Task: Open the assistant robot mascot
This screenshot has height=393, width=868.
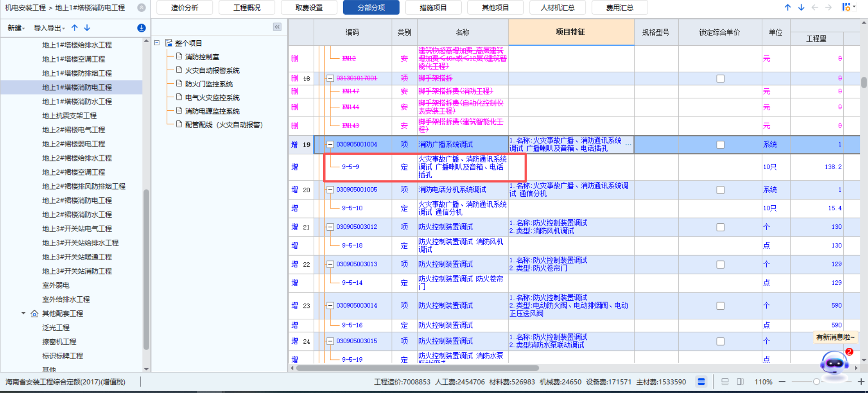Action: (835, 364)
